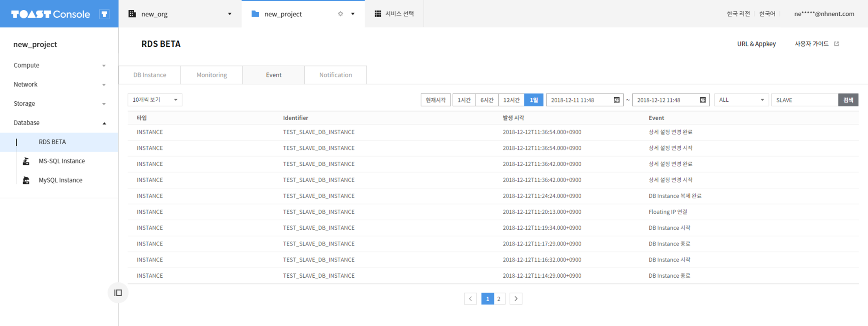Click the TOAST Console logo
This screenshot has height=326, width=868.
click(x=51, y=14)
